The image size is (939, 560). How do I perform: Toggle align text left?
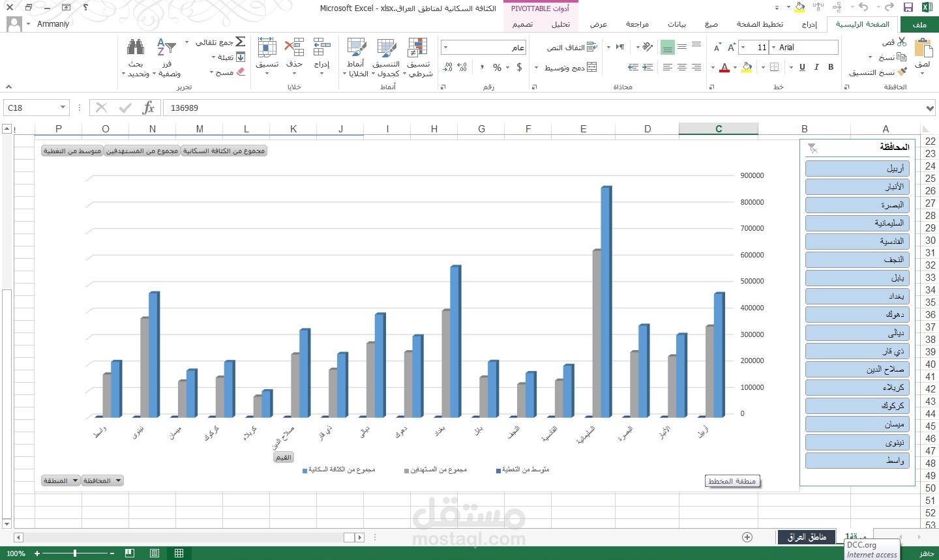click(x=667, y=67)
